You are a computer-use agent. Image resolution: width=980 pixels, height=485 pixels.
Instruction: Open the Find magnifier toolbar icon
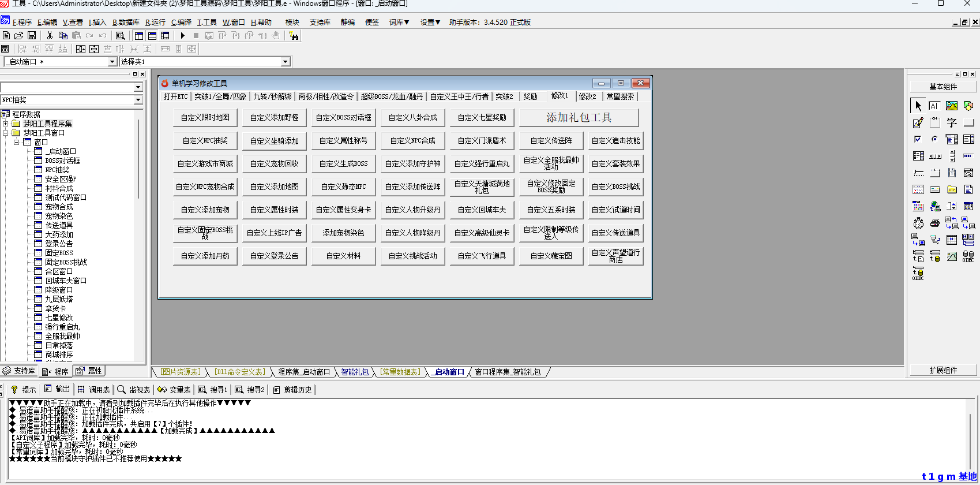pos(120,35)
